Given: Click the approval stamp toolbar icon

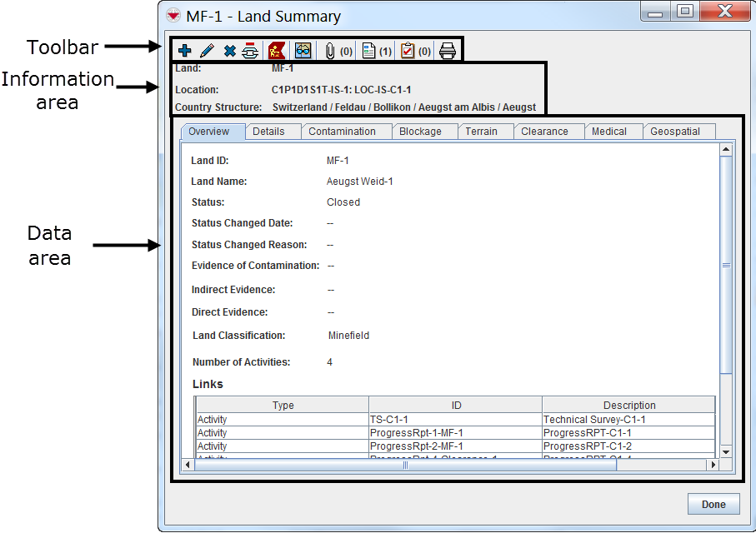Looking at the screenshot, I should [251, 50].
